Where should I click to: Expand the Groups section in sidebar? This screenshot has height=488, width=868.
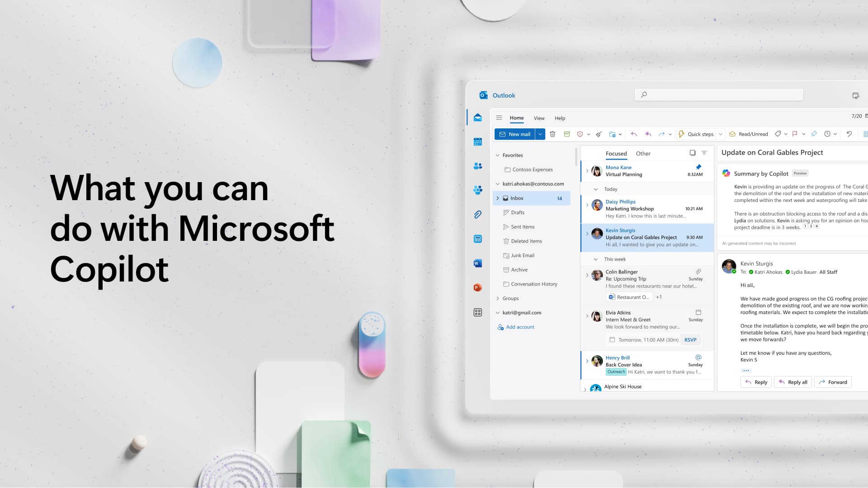click(x=498, y=298)
